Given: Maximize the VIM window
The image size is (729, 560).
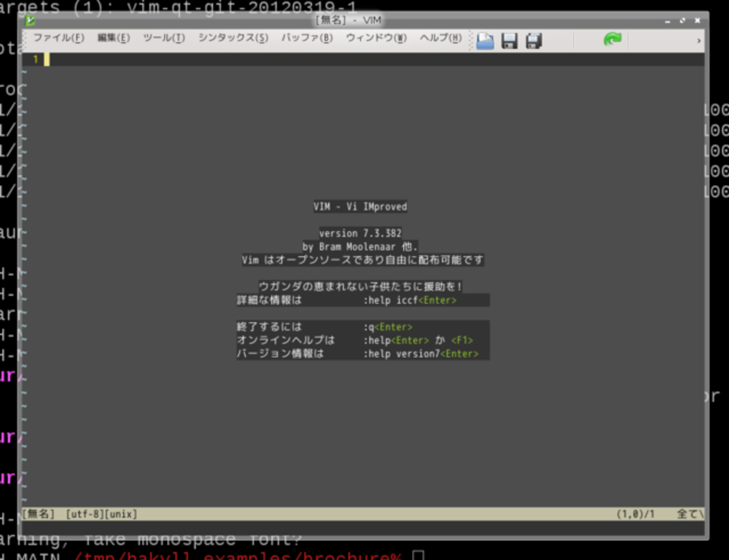Looking at the screenshot, I should point(682,21).
